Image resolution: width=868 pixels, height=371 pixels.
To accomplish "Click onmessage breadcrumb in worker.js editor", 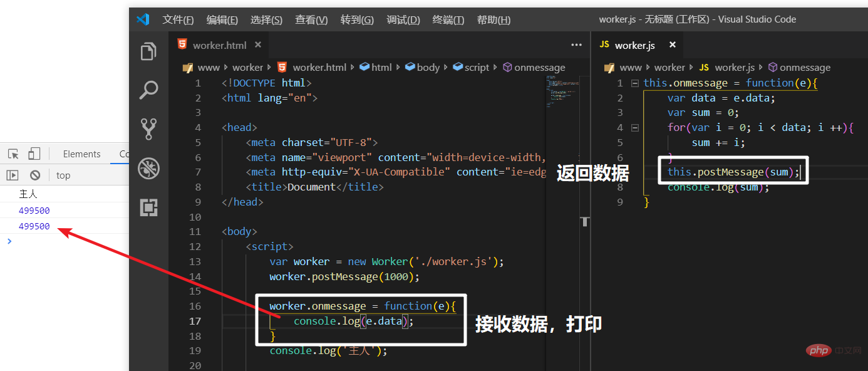I will 805,68.
